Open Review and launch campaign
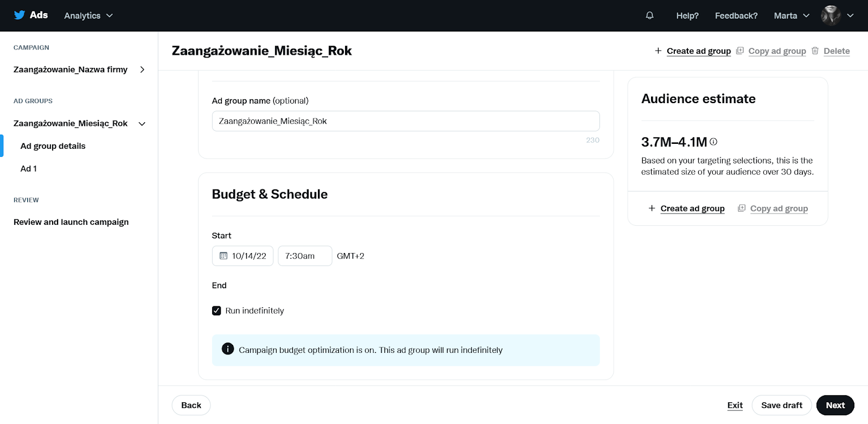868x424 pixels. click(x=71, y=222)
